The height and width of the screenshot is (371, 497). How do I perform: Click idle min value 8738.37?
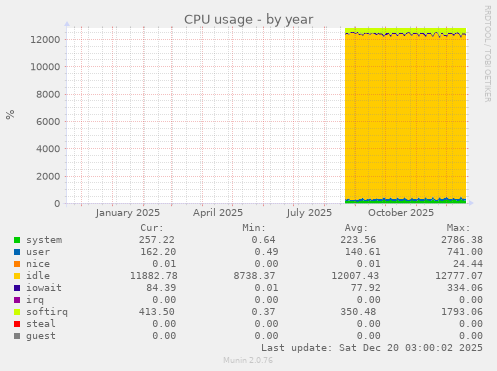pyautogui.click(x=255, y=276)
